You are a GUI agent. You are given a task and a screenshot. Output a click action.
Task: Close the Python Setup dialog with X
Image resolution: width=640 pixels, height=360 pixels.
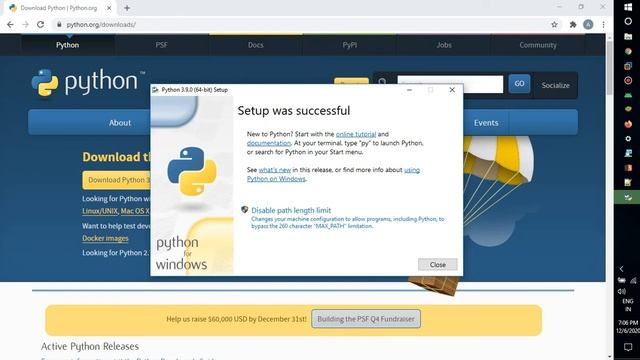click(452, 90)
